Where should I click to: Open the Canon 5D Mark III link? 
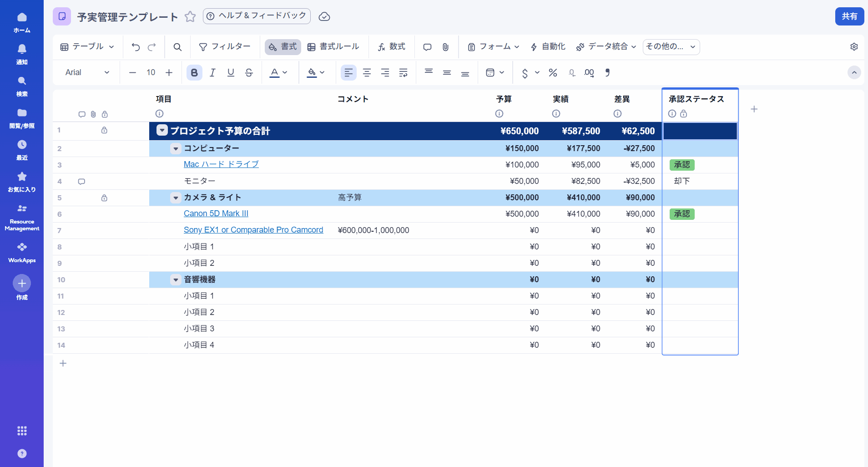(216, 213)
